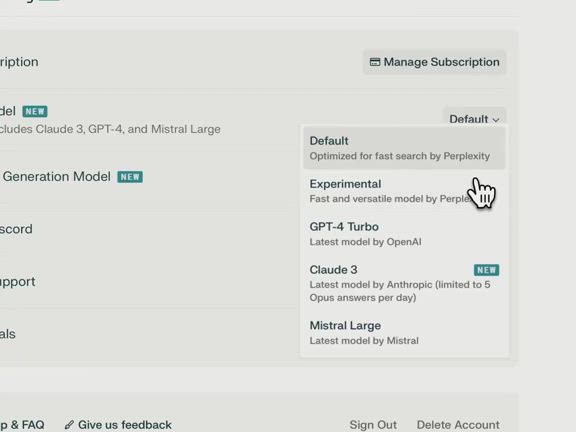Open Manage Subscription
576x432 pixels.
[435, 62]
